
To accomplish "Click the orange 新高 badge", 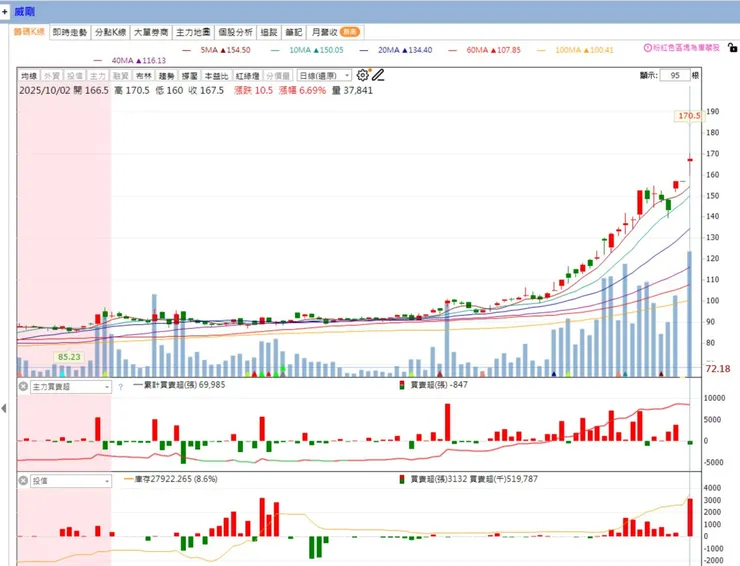I will tap(350, 32).
